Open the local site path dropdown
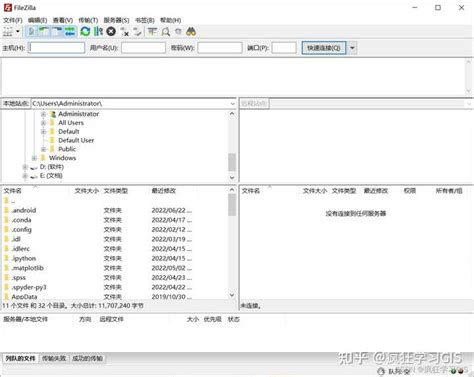474x377 pixels. [x=232, y=104]
